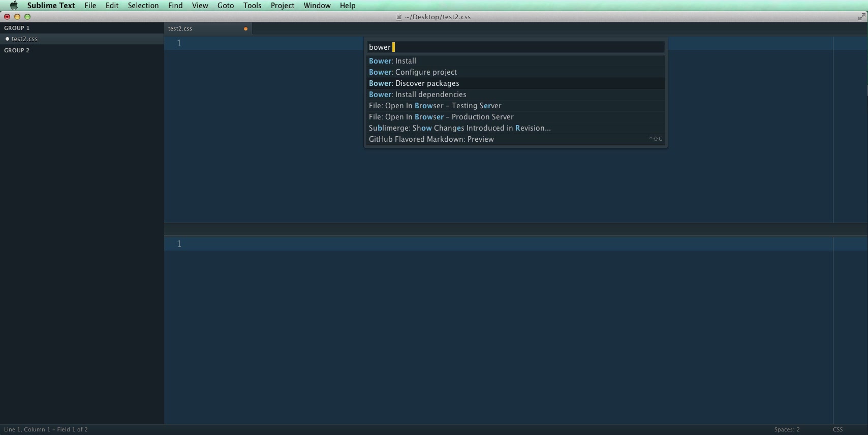Choose Bower: Discover packages command
The image size is (868, 435).
pos(515,83)
